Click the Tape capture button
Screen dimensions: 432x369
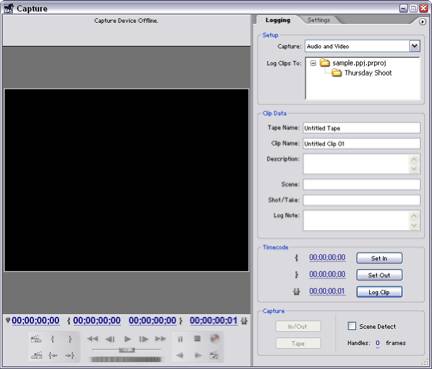coord(298,343)
